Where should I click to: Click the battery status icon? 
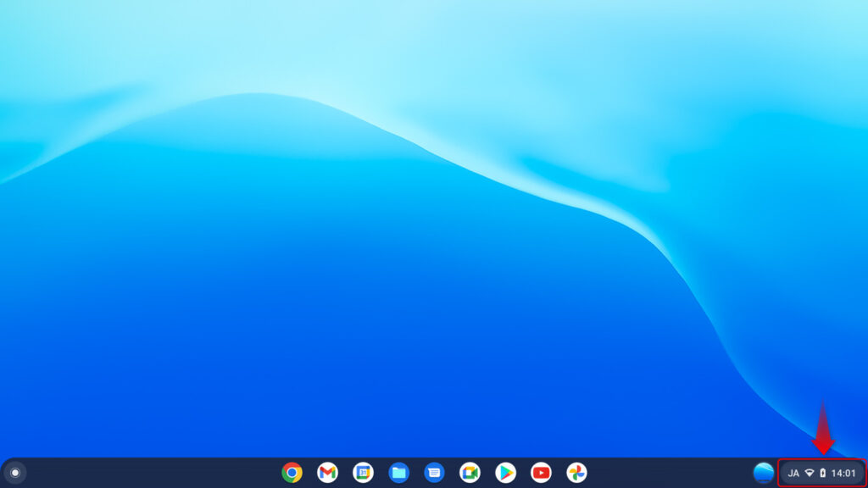[822, 473]
